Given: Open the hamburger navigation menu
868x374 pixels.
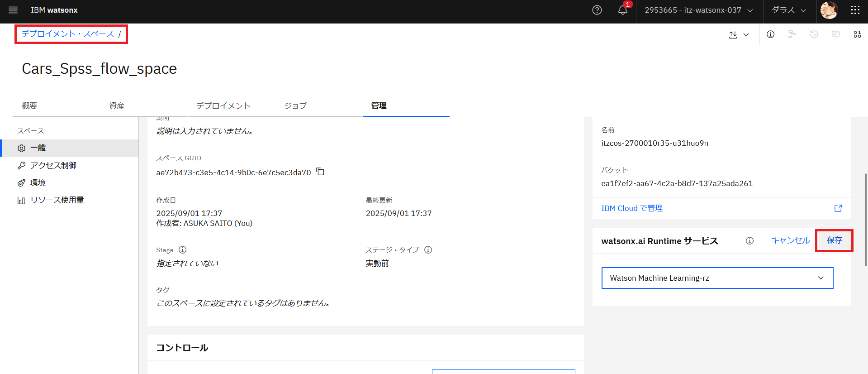Looking at the screenshot, I should click(x=13, y=10).
